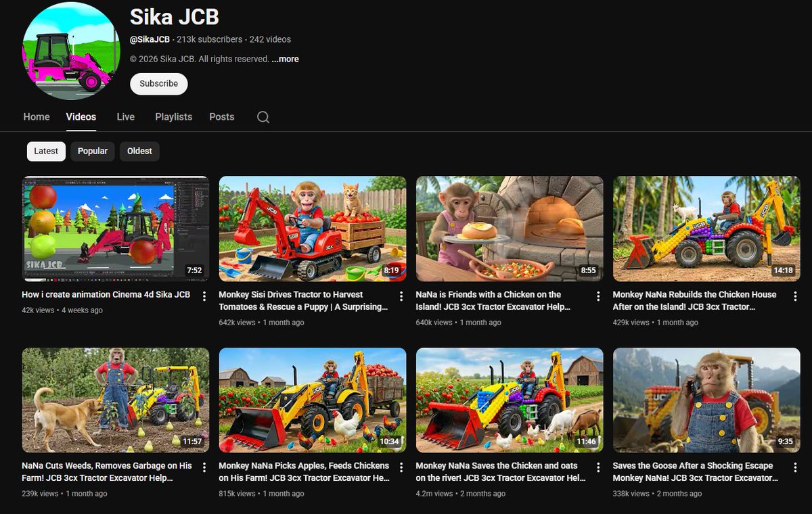Click '640k views • 1 month ago' metadata

coord(459,323)
